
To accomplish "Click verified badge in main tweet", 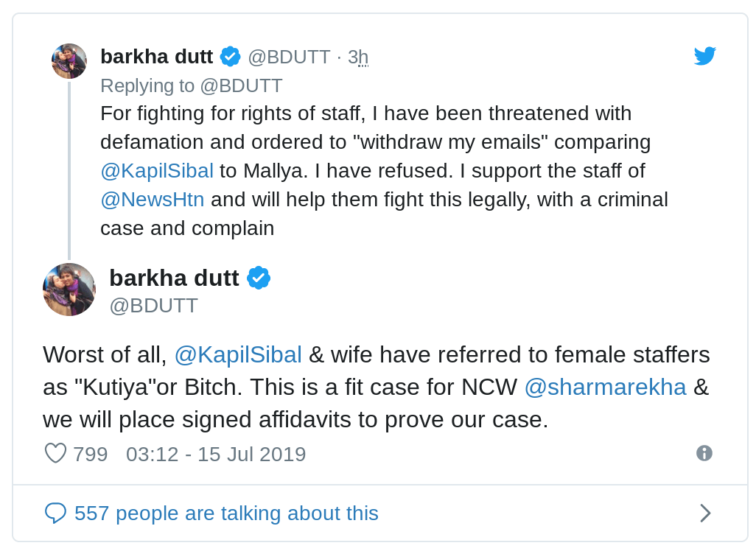I will pos(258,278).
